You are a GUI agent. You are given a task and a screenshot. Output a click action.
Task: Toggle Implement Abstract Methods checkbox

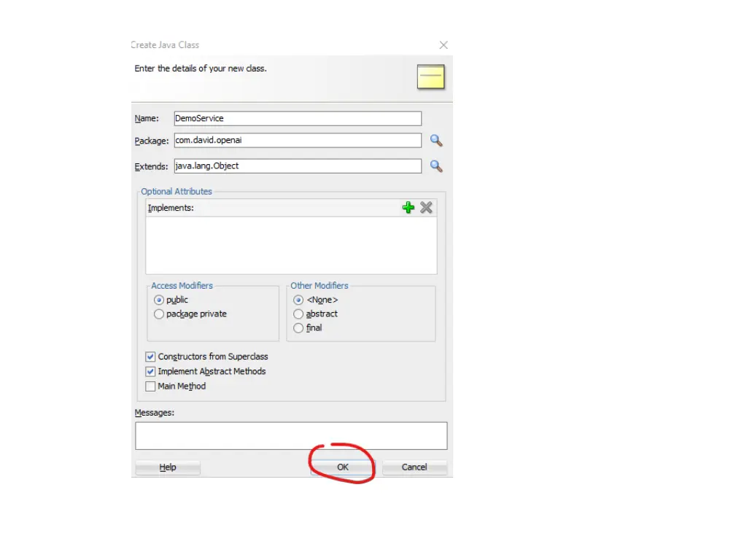point(151,371)
